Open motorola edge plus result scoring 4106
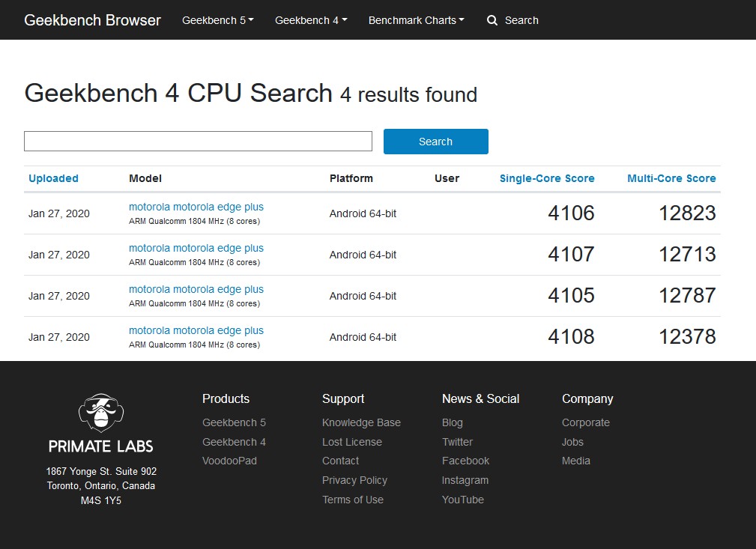The height and width of the screenshot is (549, 756). (x=196, y=207)
